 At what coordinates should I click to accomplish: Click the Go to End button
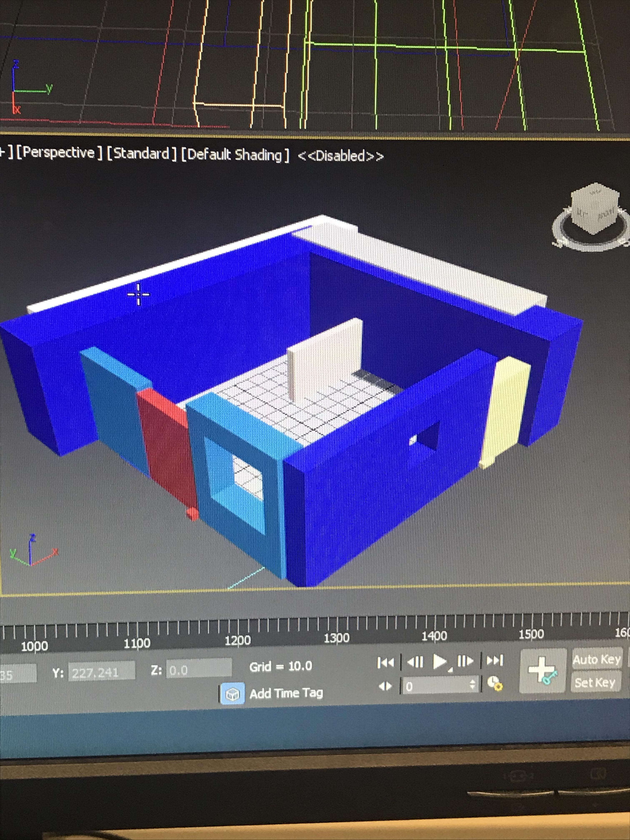point(495,660)
